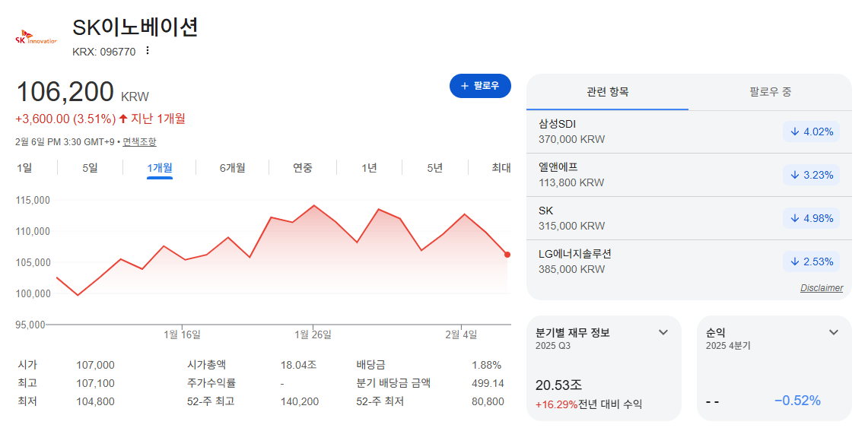Viewport: 868px width, 431px height.
Task: Click the −0.52% 순익 figure
Action: [797, 401]
